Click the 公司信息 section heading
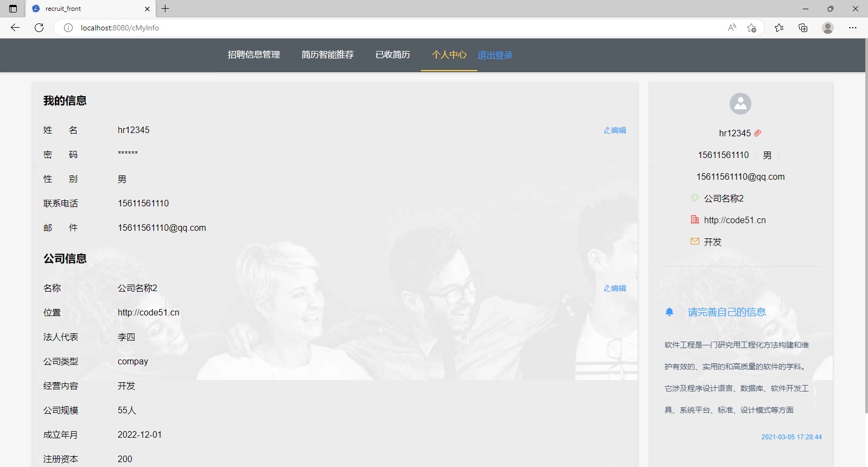 coord(65,259)
